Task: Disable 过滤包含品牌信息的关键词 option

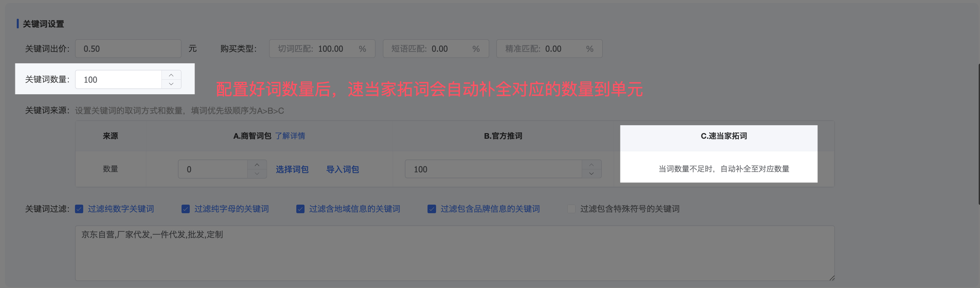Action: coord(431,209)
